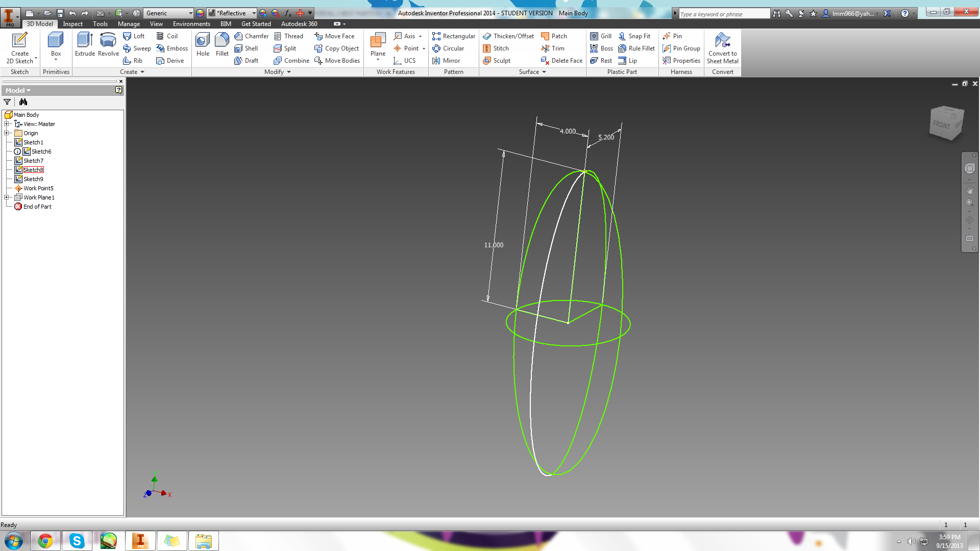The image size is (980, 551).
Task: Expand the Work Plane1 tree node
Action: [x=7, y=197]
